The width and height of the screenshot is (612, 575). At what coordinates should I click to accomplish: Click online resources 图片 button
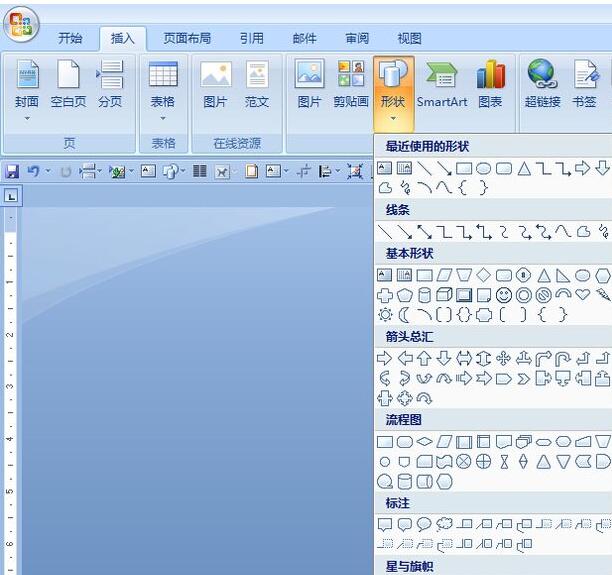point(215,85)
